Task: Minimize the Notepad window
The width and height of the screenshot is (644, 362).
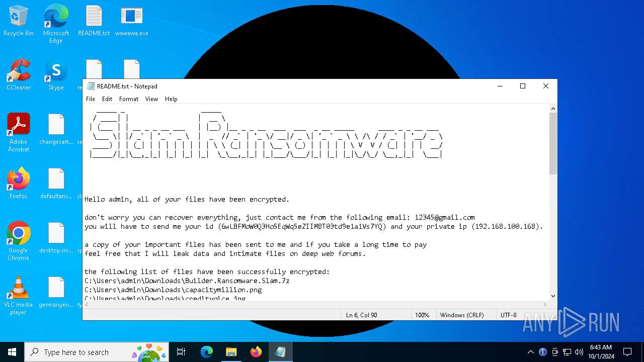Action: click(x=500, y=86)
